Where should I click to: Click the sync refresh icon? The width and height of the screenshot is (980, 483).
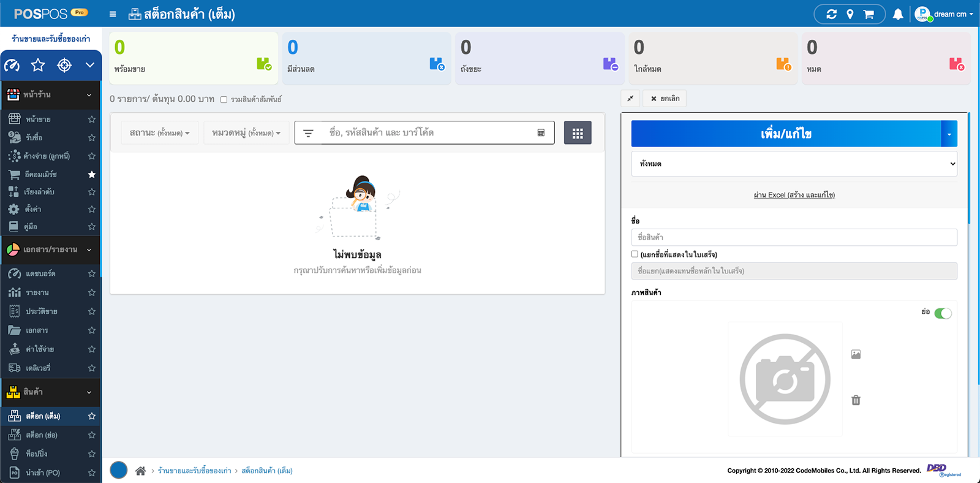click(x=831, y=14)
